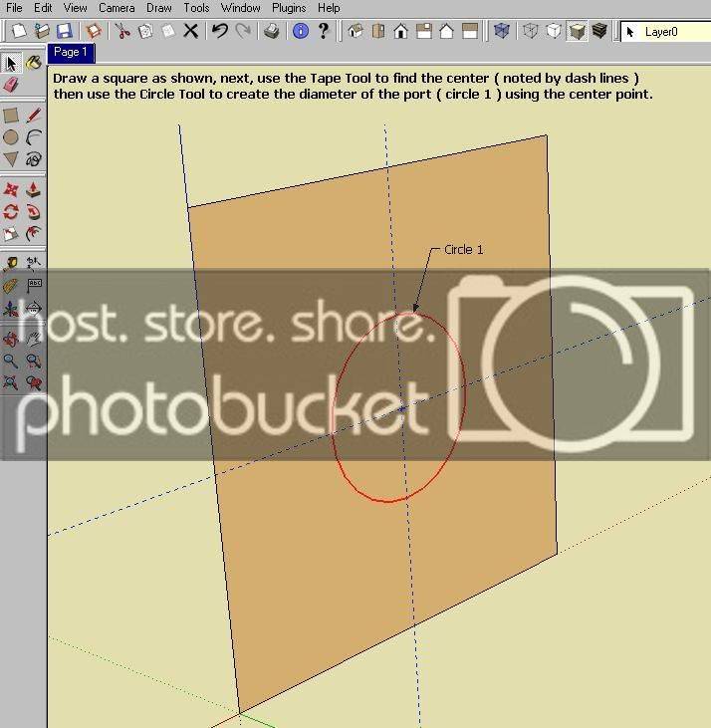The image size is (711, 728).
Task: Click the Erase black X icon
Action: [191, 32]
